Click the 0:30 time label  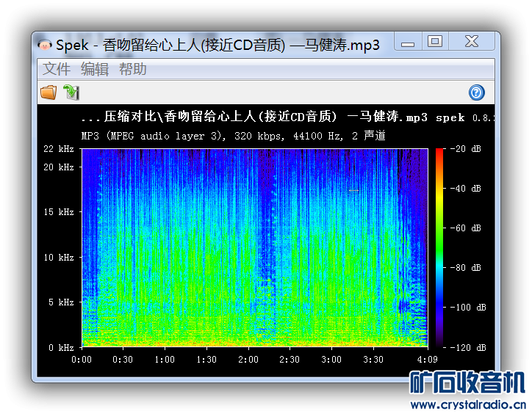coord(123,360)
